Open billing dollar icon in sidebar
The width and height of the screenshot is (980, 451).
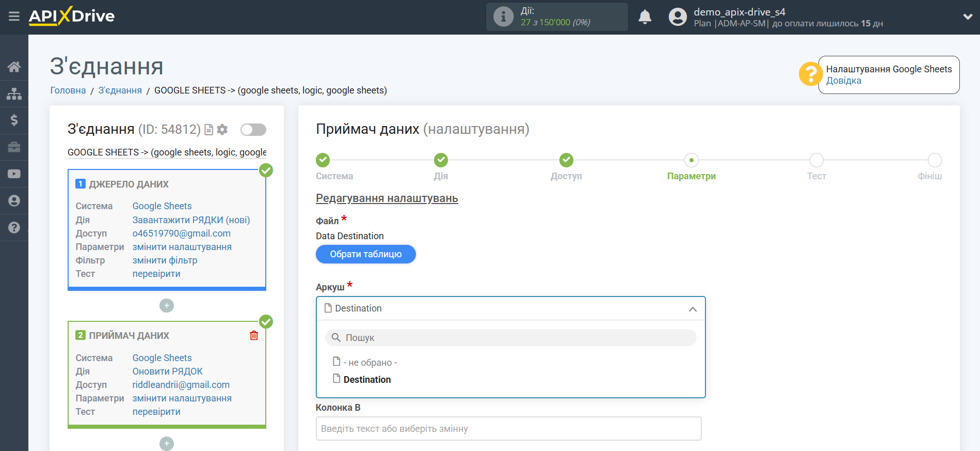point(14,120)
